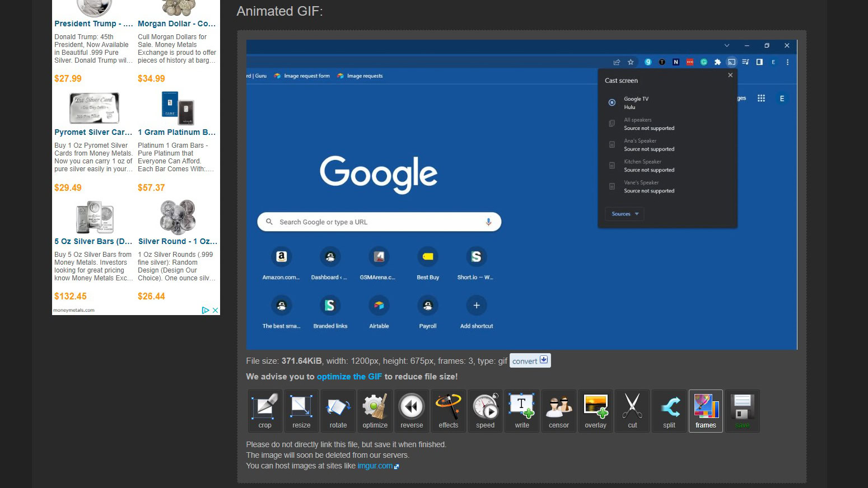The height and width of the screenshot is (488, 868).
Task: Click the 'File size: 371.64KiB' info text
Action: pos(376,361)
